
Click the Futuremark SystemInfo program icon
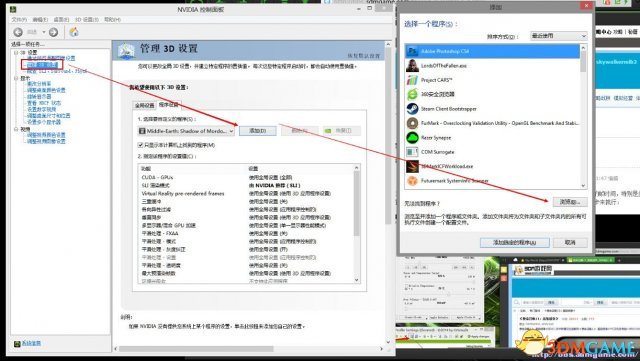point(412,180)
